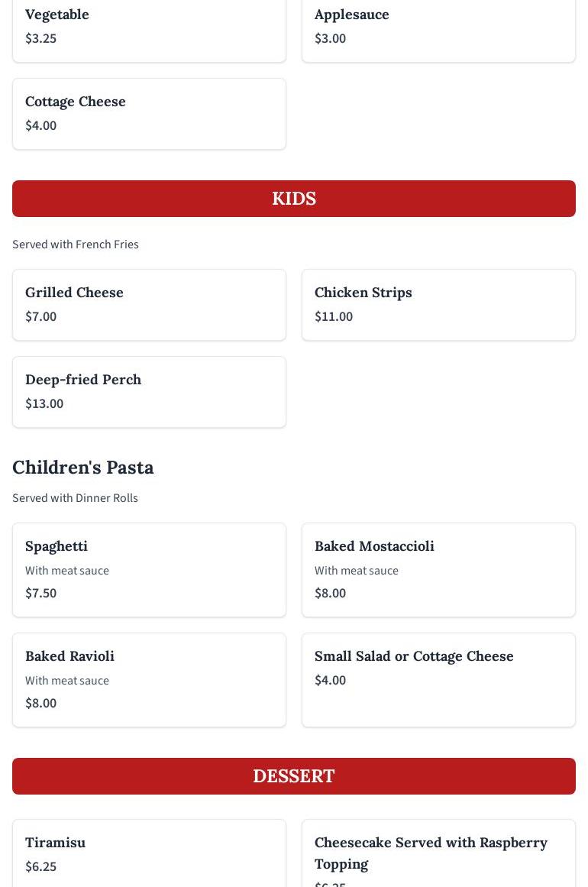Image resolution: width=588 pixels, height=887 pixels.
Task: Select the Vegetable side card
Action: (x=149, y=27)
